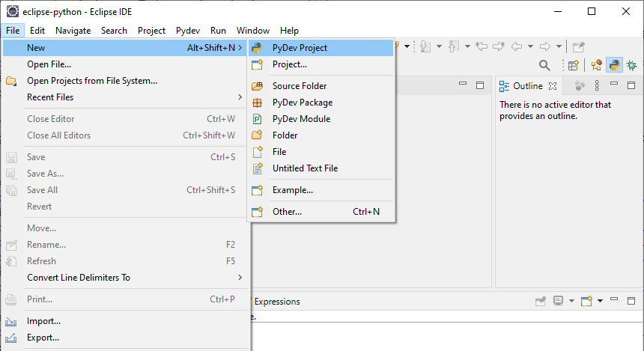The width and height of the screenshot is (644, 351).
Task: Create a new PyDev Package
Action: click(321, 103)
